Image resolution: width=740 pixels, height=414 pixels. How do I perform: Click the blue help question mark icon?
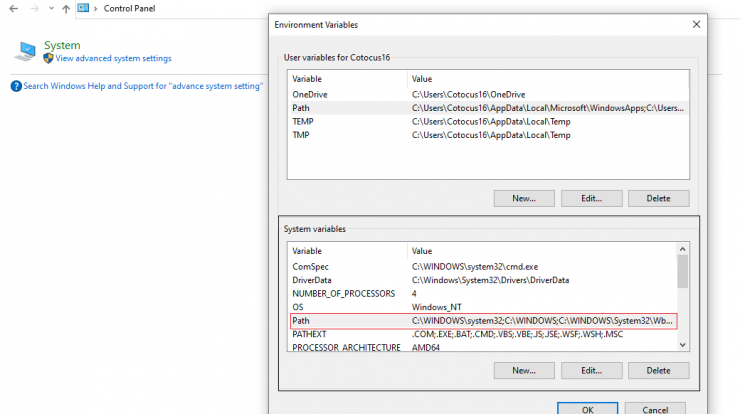tap(16, 86)
